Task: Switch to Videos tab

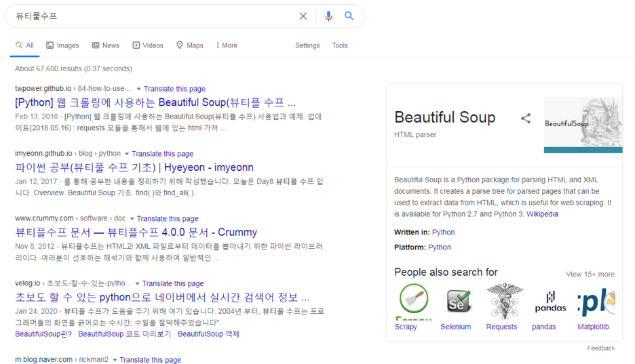Action: pos(148,45)
